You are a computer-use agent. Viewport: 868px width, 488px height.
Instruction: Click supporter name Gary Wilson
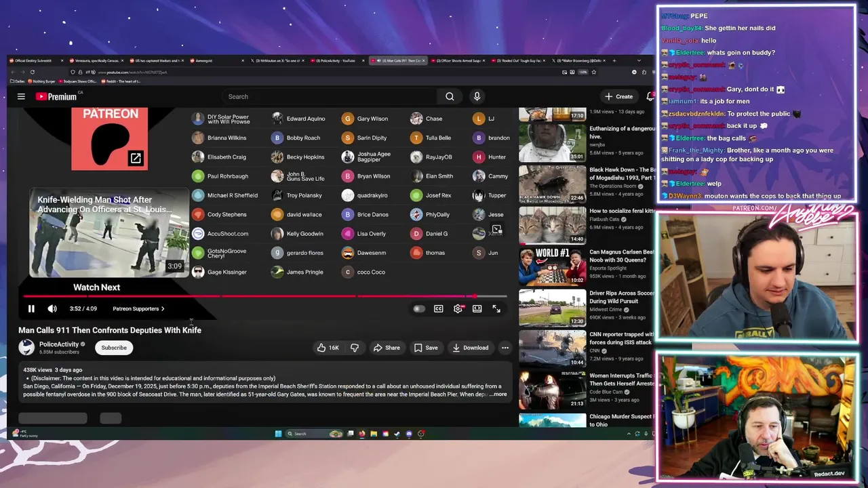(x=372, y=119)
